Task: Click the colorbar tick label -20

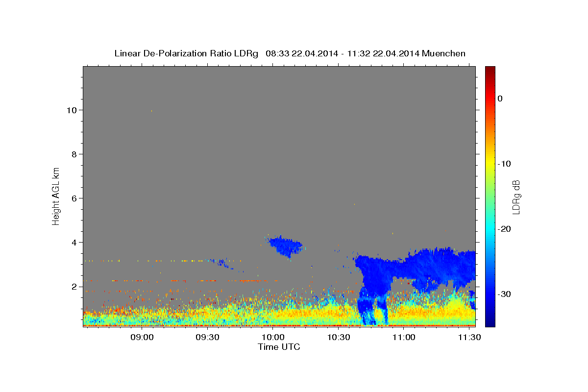Action: click(x=505, y=229)
